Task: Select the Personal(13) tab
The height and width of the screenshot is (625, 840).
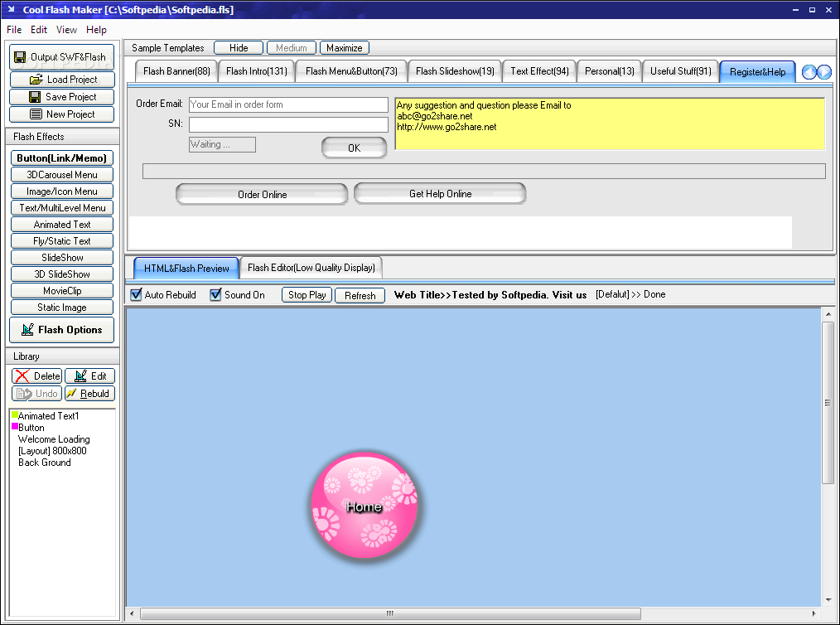Action: click(x=610, y=71)
